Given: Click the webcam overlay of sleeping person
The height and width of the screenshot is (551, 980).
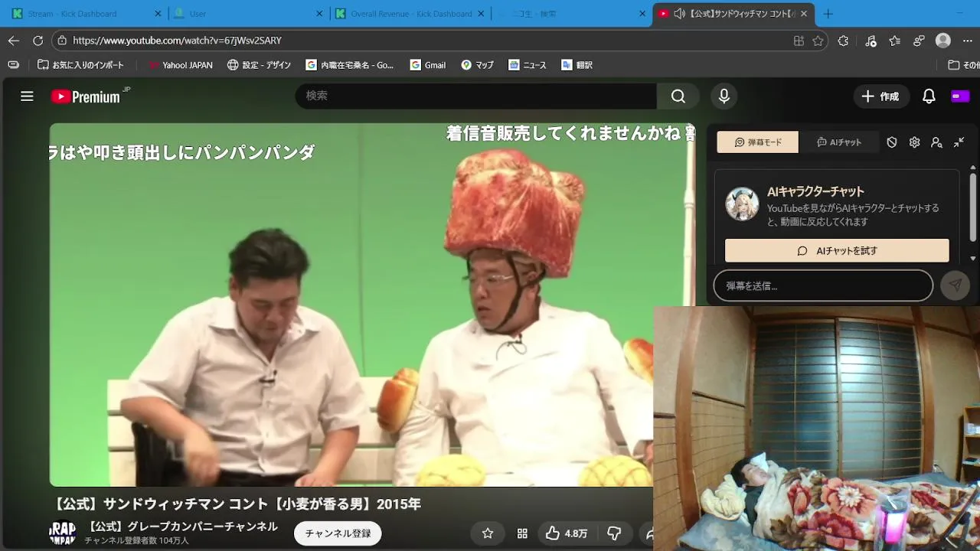Looking at the screenshot, I should [817, 429].
